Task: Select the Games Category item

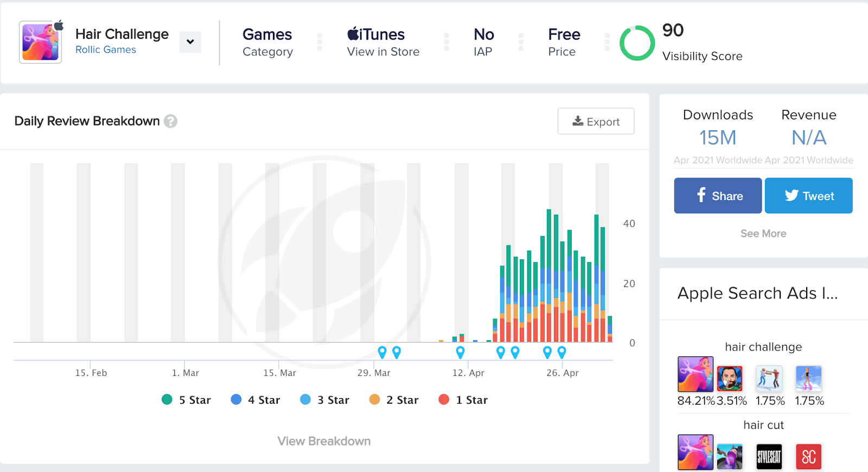Action: [x=267, y=42]
